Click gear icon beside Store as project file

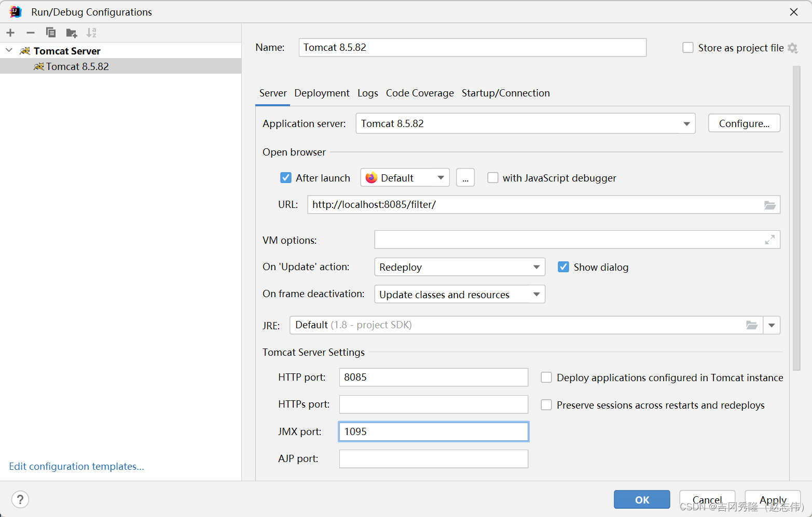click(x=792, y=48)
